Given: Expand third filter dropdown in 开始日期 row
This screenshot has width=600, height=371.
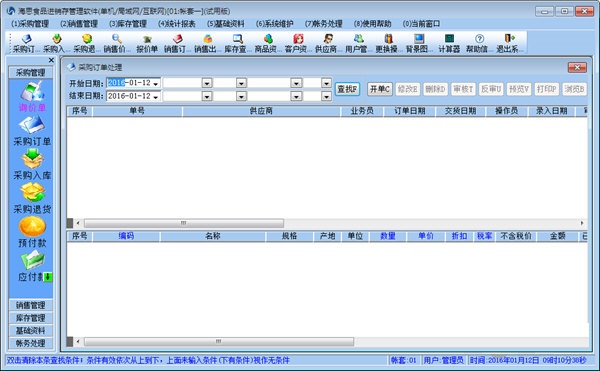Looking at the screenshot, I should coord(296,83).
